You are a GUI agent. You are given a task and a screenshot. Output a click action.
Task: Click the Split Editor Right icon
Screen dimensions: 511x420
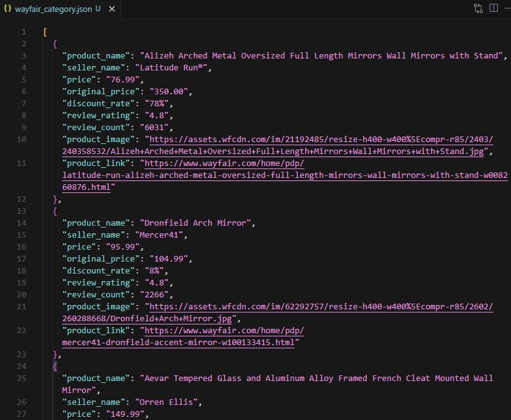(x=493, y=8)
